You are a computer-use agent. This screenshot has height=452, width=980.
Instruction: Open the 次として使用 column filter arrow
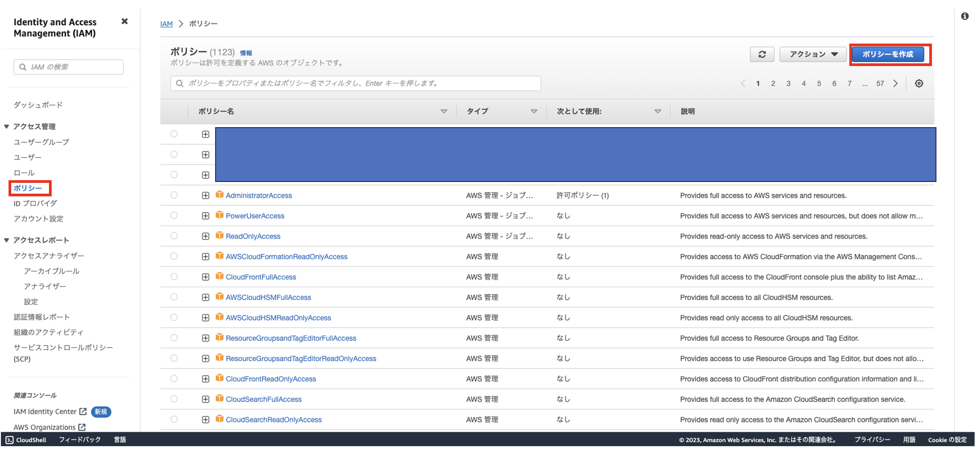pos(658,111)
